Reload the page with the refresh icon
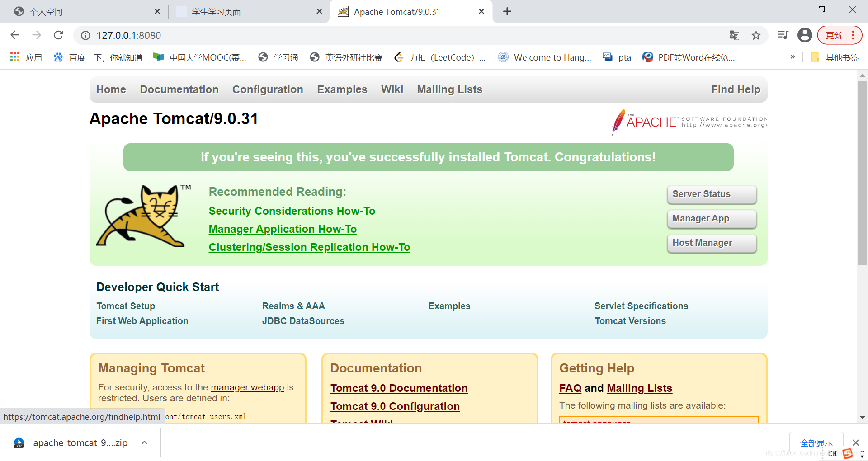 58,35
